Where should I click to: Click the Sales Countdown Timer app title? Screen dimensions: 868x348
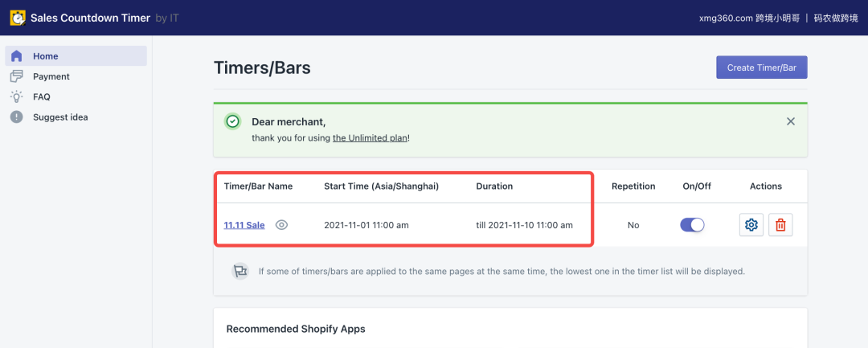(x=90, y=18)
